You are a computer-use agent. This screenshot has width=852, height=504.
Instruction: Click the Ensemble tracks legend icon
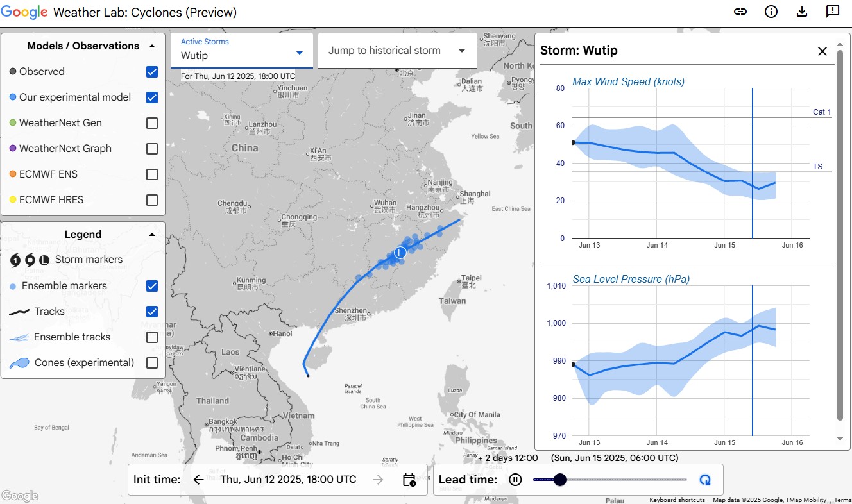click(x=19, y=337)
